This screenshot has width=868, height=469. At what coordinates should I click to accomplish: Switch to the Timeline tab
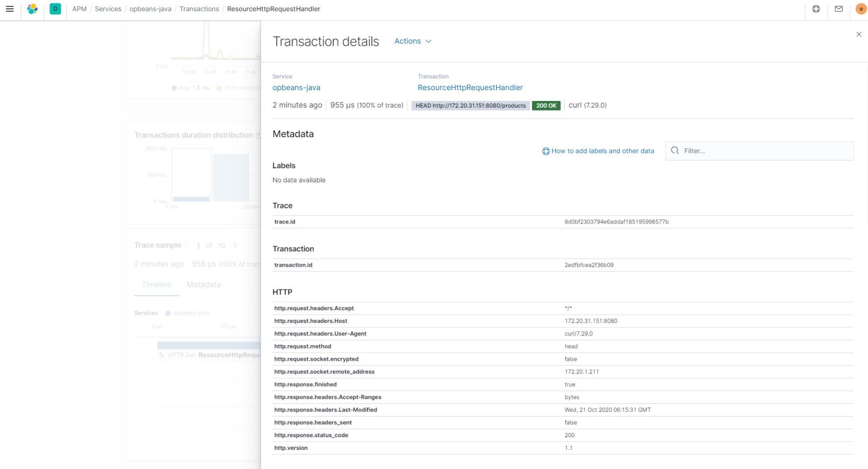[156, 285]
